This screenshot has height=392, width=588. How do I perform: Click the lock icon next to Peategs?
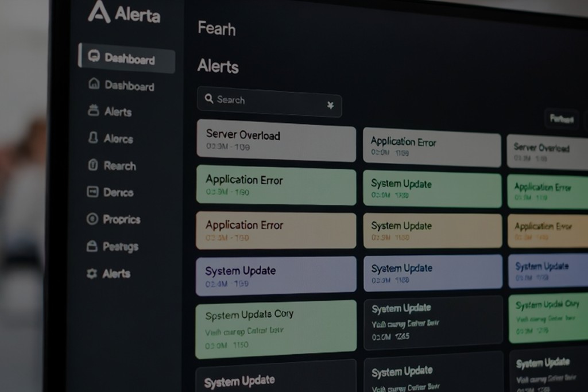tap(92, 246)
